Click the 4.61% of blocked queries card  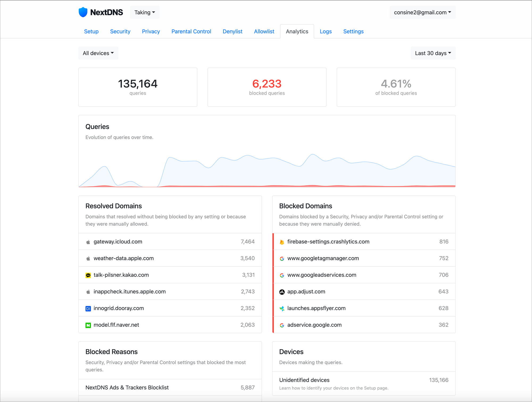[x=396, y=87]
